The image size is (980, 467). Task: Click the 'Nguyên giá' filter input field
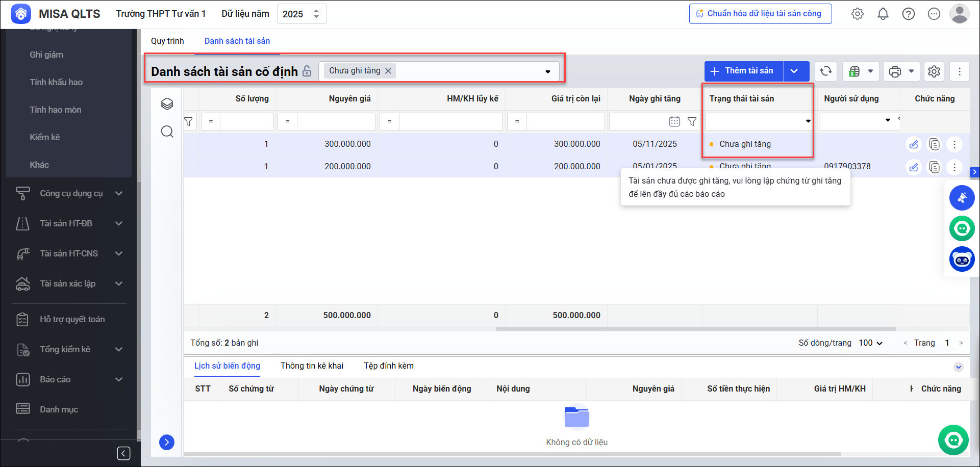click(336, 121)
